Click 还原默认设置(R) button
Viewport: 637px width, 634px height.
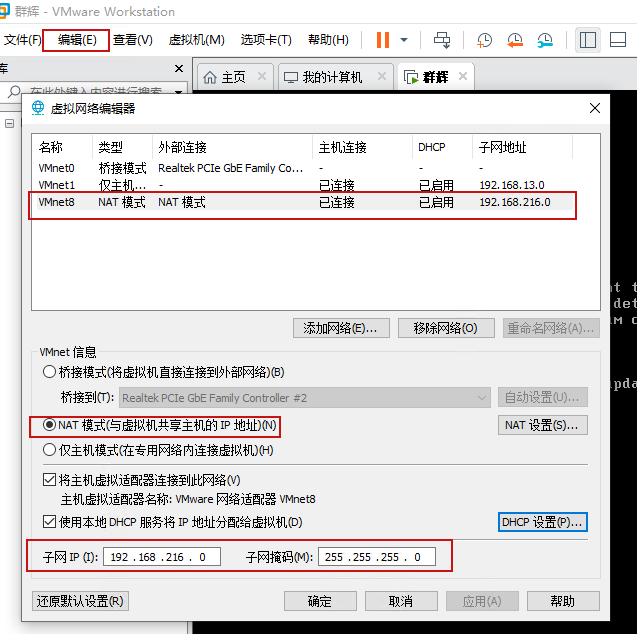pos(80,601)
